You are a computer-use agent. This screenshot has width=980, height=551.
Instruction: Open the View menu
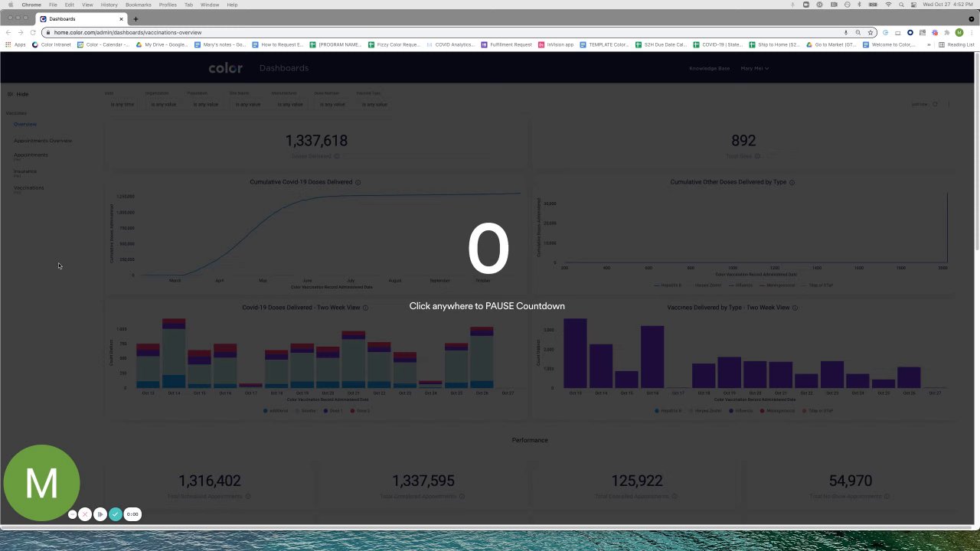tap(87, 5)
